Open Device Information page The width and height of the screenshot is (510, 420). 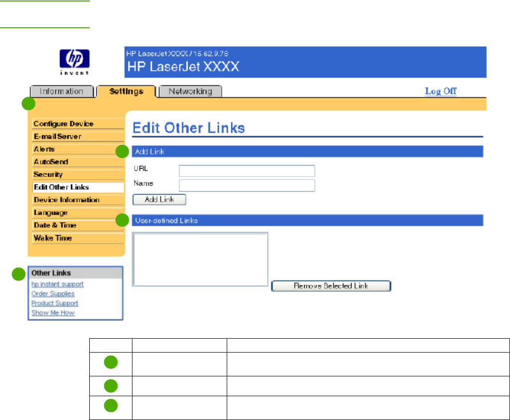coord(78,200)
